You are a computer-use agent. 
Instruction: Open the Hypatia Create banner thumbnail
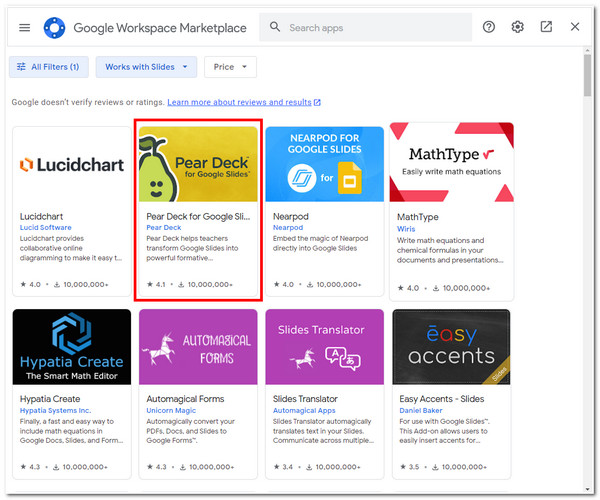click(72, 347)
